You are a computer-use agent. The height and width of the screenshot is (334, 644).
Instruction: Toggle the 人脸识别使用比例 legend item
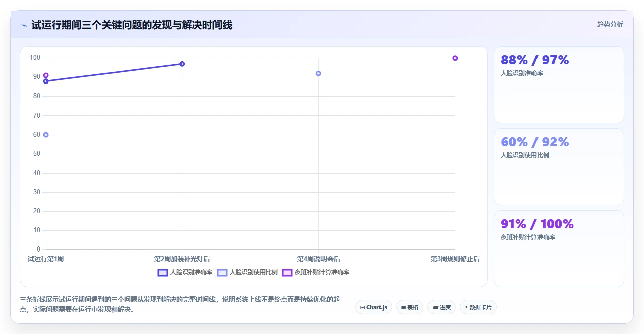(x=247, y=272)
